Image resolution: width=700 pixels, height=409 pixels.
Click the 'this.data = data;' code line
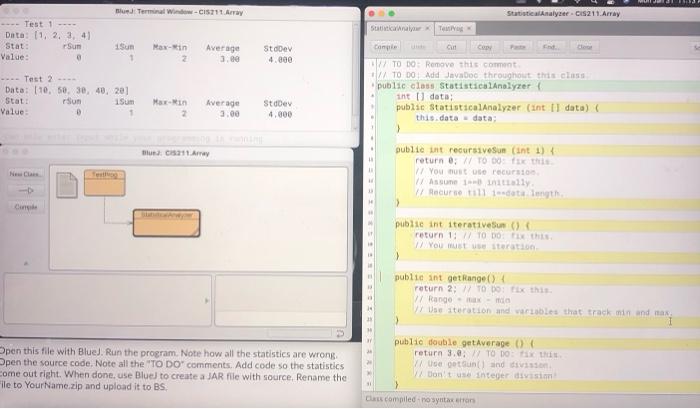[x=456, y=118]
